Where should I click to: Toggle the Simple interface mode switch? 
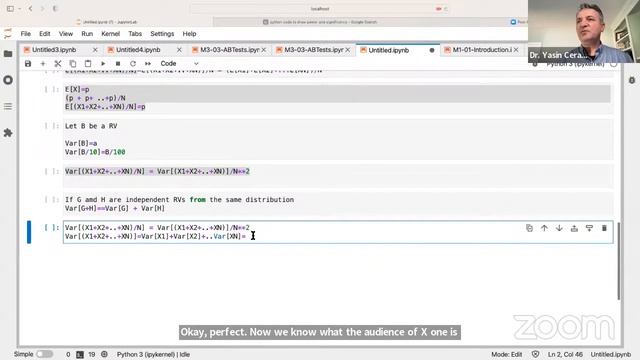[44, 354]
